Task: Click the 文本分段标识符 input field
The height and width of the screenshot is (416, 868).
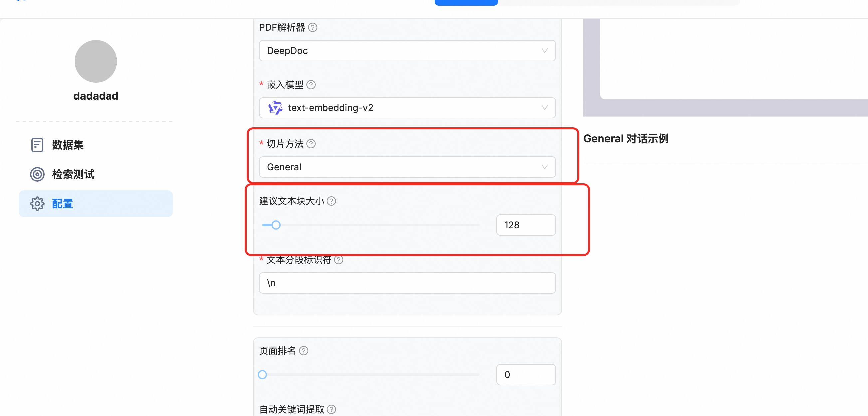Action: [x=407, y=283]
